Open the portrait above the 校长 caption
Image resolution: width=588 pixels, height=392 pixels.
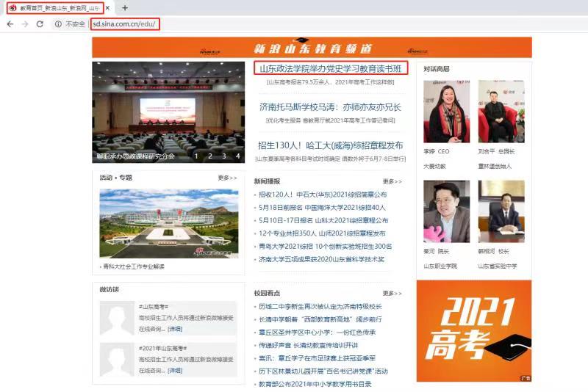tap(501, 211)
